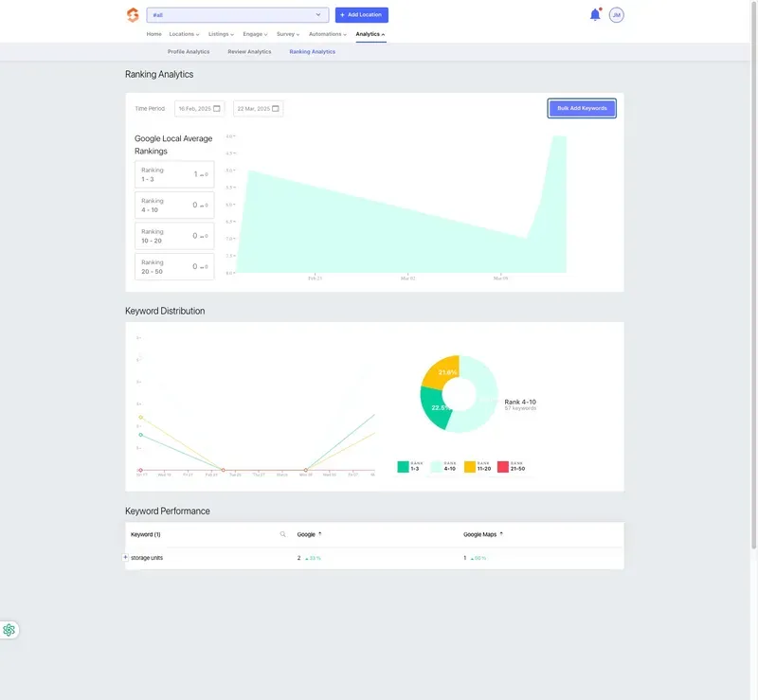Open the notifications bell

click(x=595, y=15)
